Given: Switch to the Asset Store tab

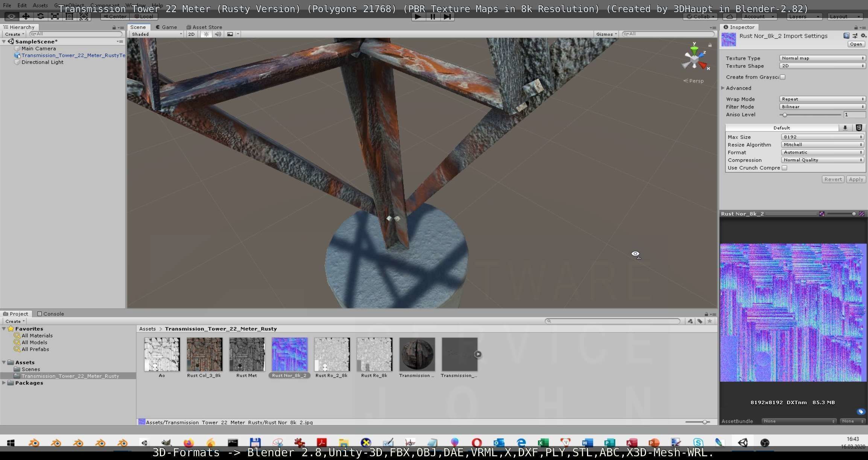Looking at the screenshot, I should pyautogui.click(x=204, y=27).
